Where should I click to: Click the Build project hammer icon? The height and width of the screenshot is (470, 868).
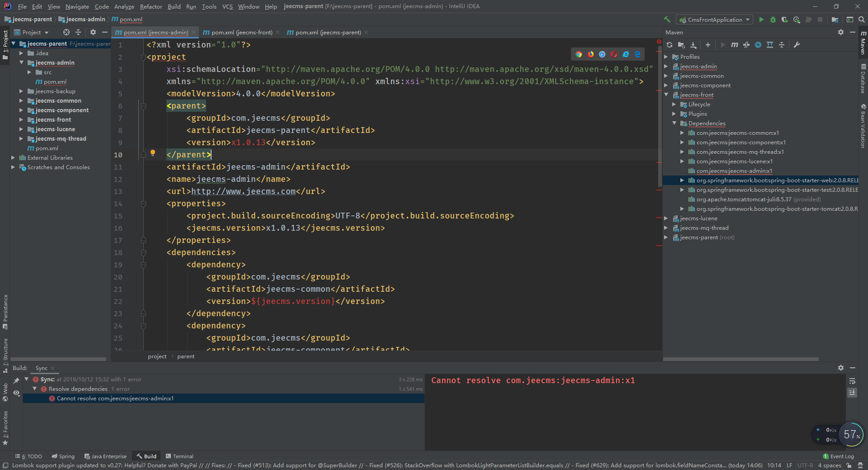tap(667, 19)
